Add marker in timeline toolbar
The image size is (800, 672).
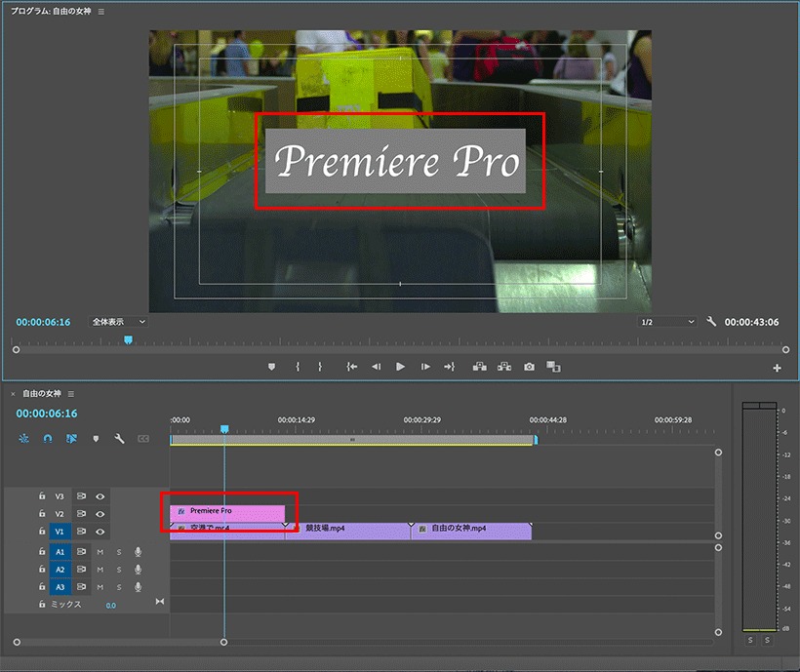point(96,439)
